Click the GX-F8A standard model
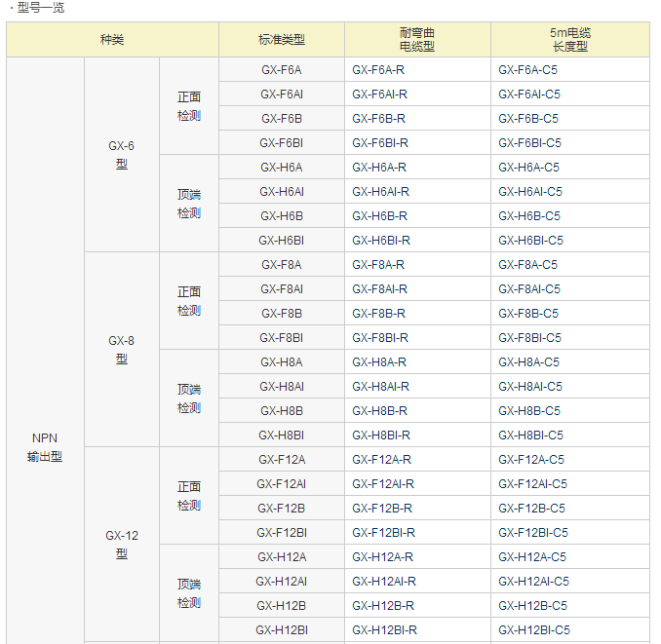The height and width of the screenshot is (644, 661). (281, 265)
